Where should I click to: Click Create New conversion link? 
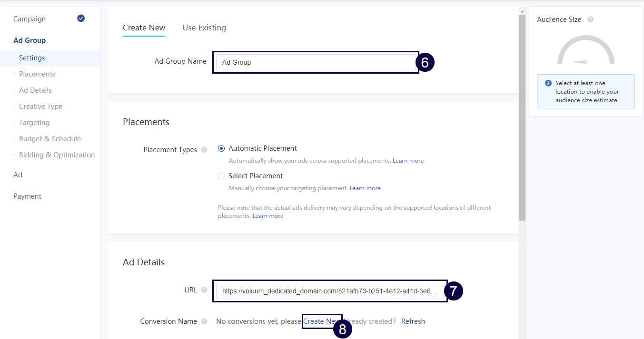(321, 321)
